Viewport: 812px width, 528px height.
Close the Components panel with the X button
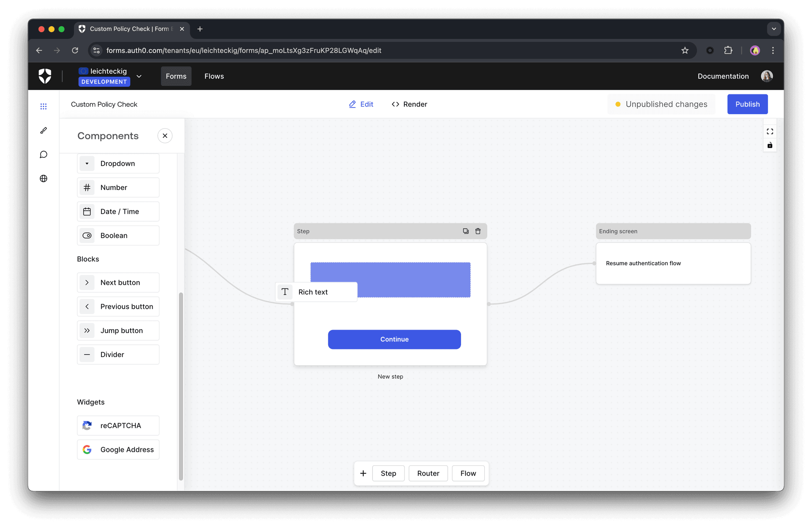pos(165,135)
